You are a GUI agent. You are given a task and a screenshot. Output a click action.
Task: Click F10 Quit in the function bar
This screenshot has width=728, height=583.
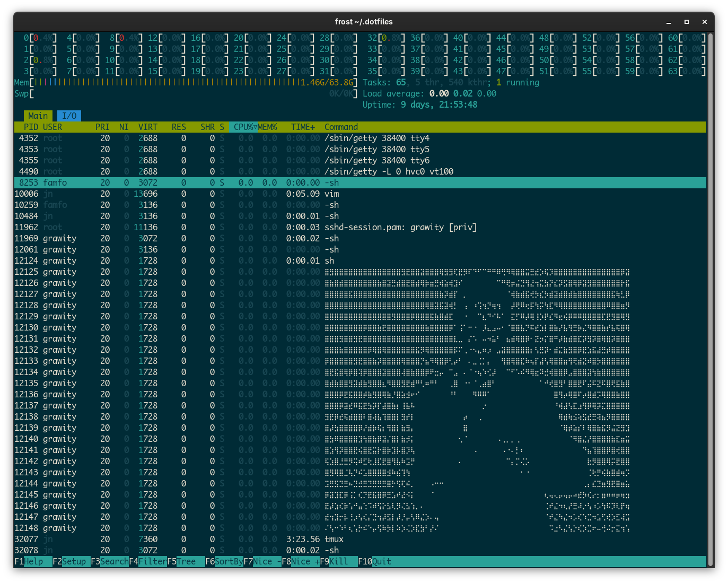[x=375, y=561]
